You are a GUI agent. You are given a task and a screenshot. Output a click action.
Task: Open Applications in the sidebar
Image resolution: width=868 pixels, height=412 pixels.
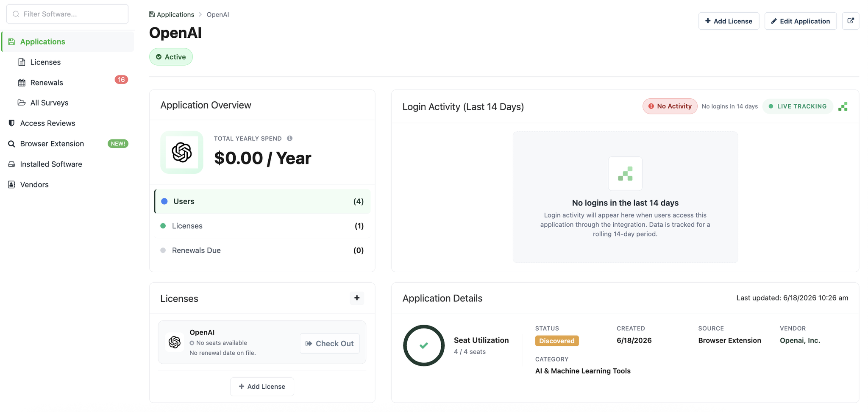click(x=68, y=42)
